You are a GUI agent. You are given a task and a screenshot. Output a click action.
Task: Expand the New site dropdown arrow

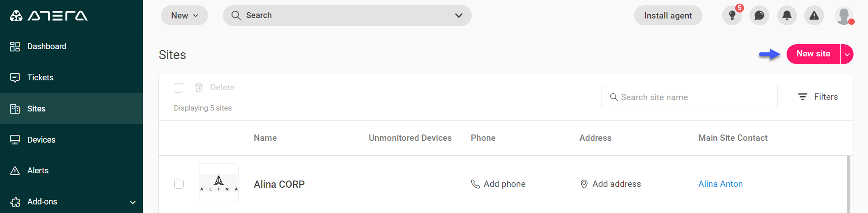[847, 55]
